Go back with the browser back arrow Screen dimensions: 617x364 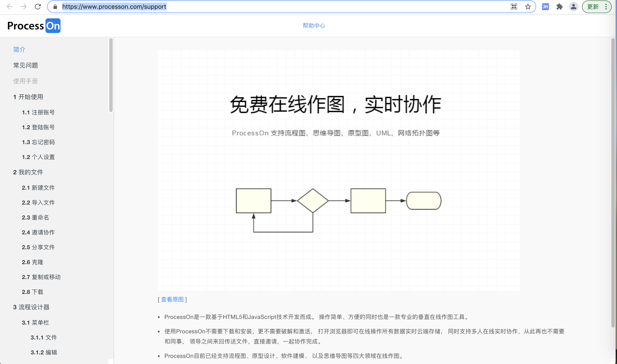click(x=10, y=7)
